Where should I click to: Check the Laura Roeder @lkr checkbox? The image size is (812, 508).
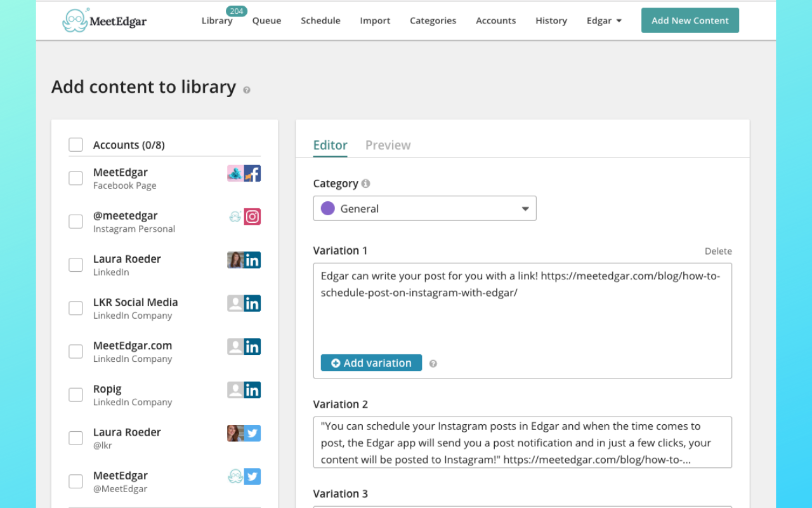[75, 438]
